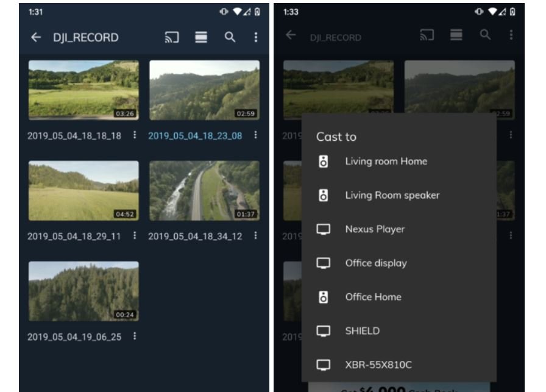546x392 pixels.
Task: Choose XBR-55X810C as the cast device
Action: [378, 365]
